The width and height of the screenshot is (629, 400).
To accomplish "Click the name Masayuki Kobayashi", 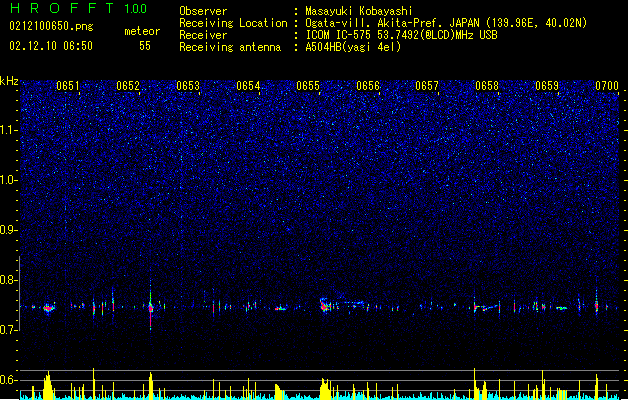I will coord(359,11).
